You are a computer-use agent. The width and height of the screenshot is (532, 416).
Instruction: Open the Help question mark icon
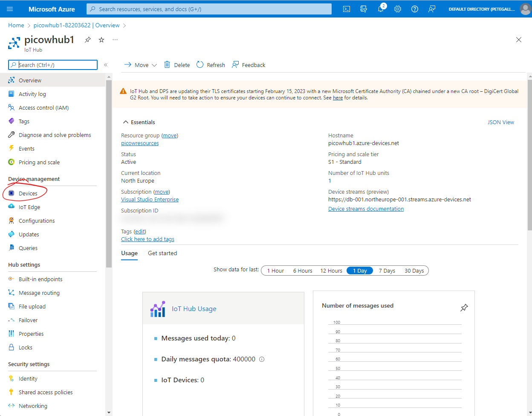[x=415, y=9]
